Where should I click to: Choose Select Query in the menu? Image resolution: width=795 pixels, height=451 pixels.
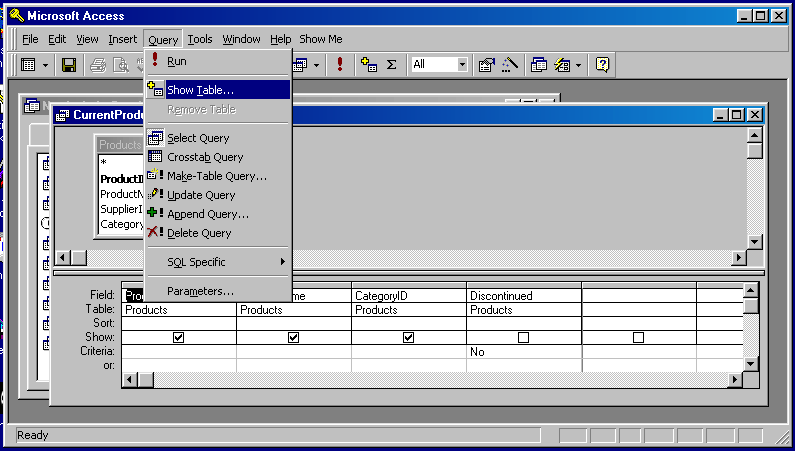coord(218,138)
